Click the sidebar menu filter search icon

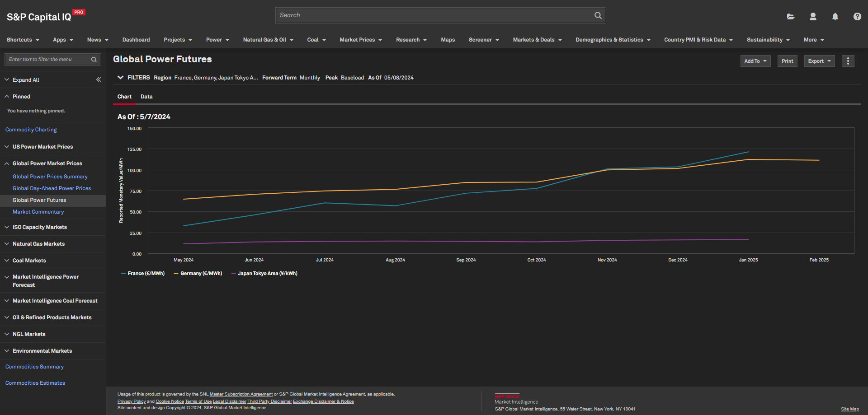point(94,60)
